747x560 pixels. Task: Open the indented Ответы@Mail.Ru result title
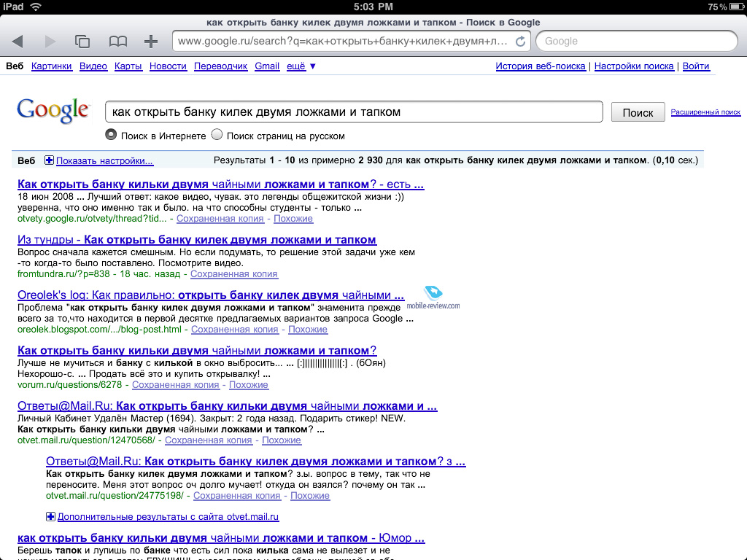[x=256, y=461]
